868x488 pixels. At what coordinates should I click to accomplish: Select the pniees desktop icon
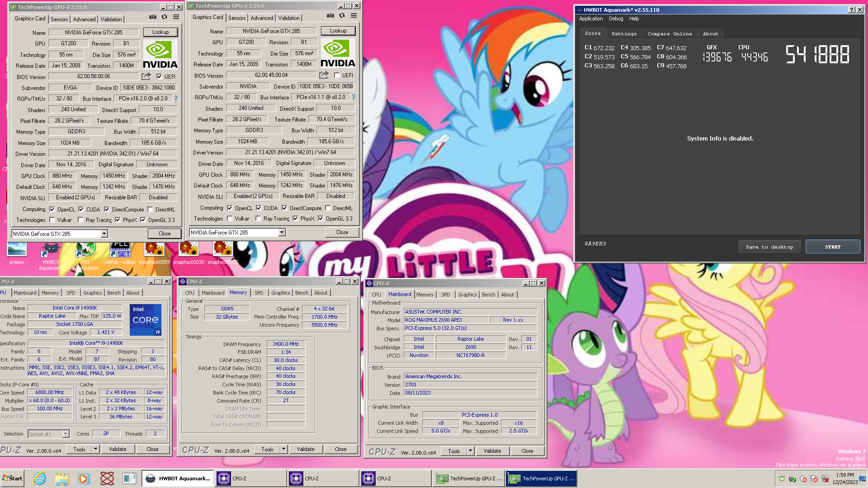(17, 254)
